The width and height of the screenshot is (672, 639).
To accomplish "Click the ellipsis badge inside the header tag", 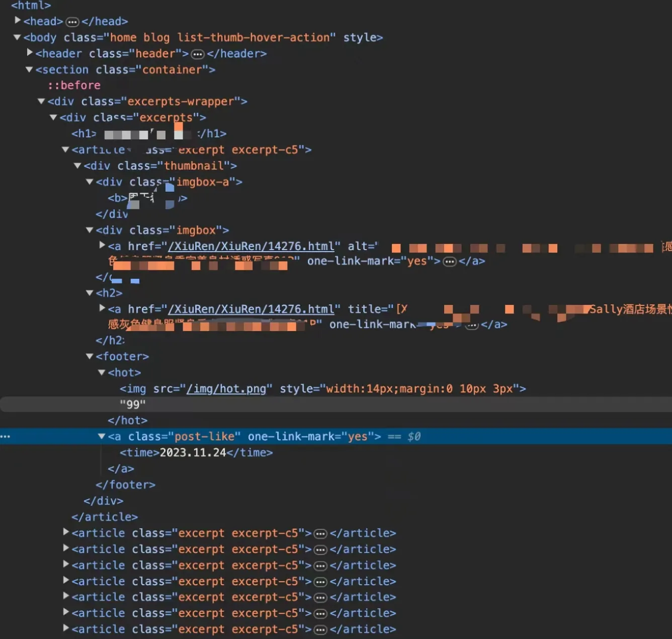I will [198, 54].
